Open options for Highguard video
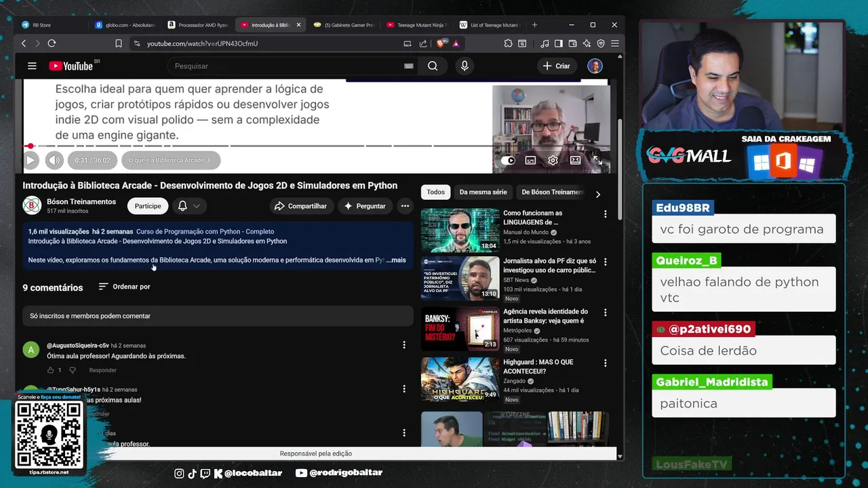Image resolution: width=868 pixels, height=488 pixels. [606, 363]
